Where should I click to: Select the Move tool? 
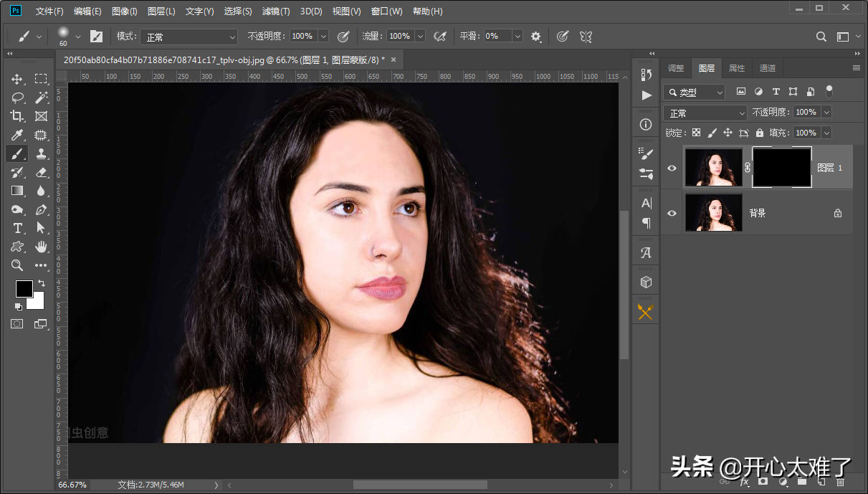17,79
